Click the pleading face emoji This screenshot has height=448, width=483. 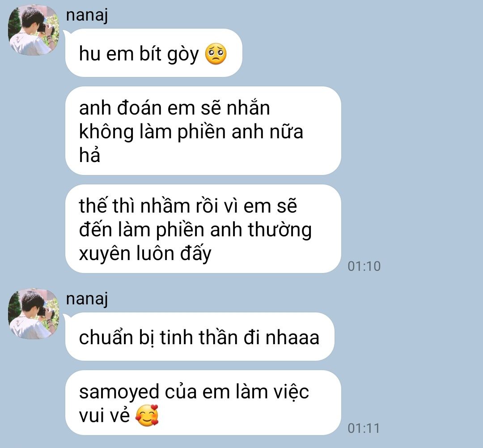(216, 54)
